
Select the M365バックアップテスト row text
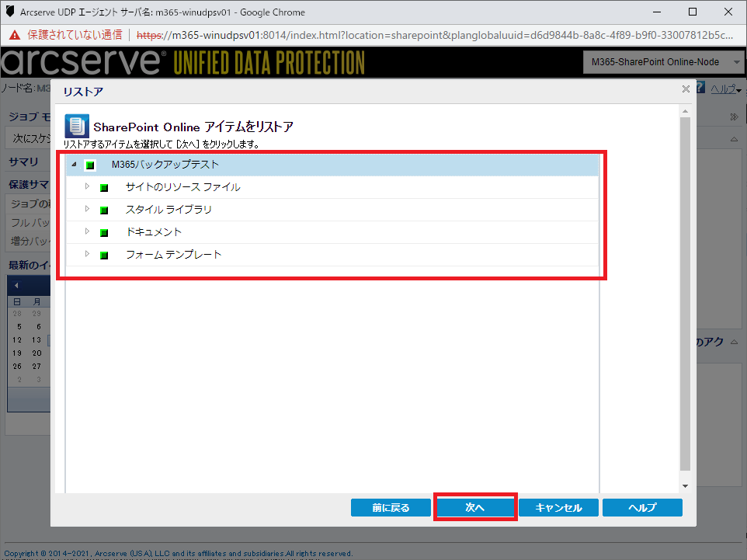pyautogui.click(x=165, y=165)
